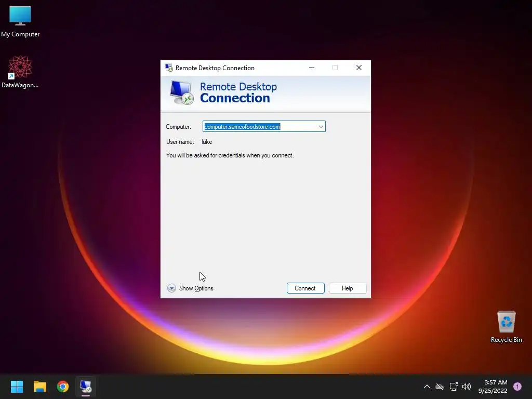This screenshot has height=399, width=532.
Task: Close the Remote Desktop Connection window
Action: point(358,68)
